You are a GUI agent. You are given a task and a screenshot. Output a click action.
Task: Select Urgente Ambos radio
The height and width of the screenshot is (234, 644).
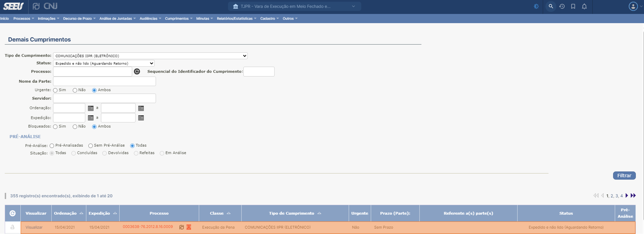pyautogui.click(x=94, y=90)
